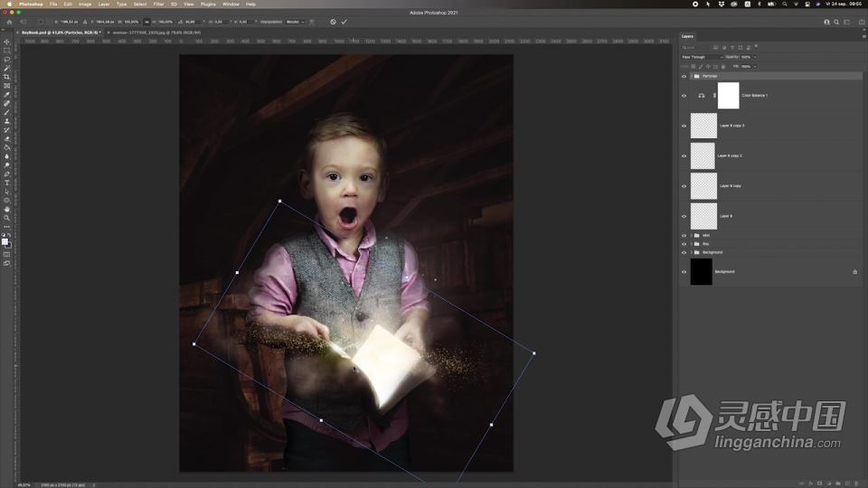Hide the Particles group

[684, 76]
